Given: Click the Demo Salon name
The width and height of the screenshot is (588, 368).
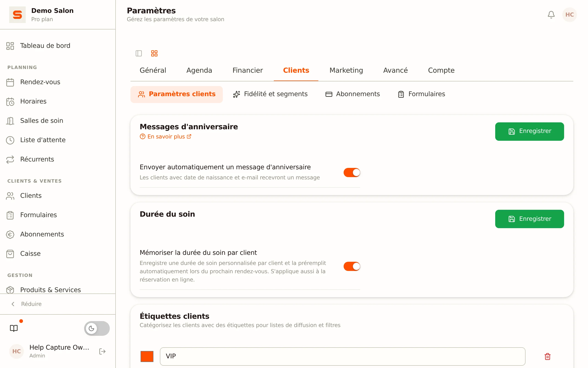Looking at the screenshot, I should point(52,11).
